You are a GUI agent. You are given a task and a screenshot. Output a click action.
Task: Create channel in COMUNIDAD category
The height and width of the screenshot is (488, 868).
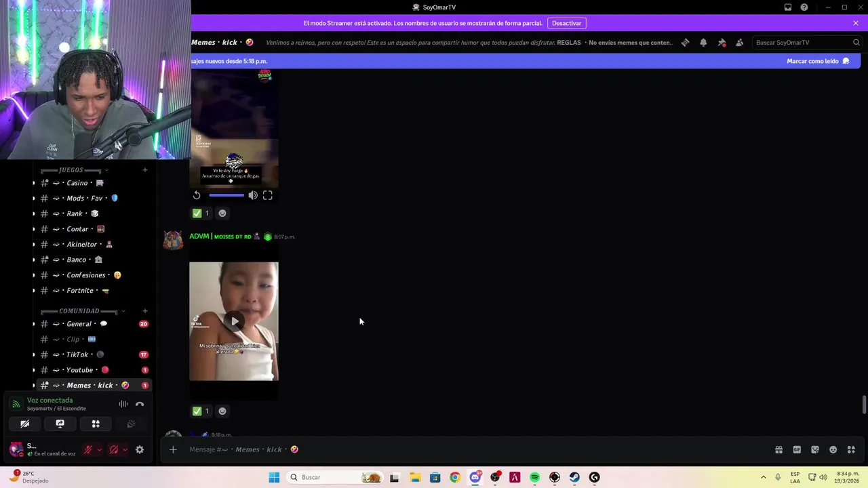coord(144,311)
